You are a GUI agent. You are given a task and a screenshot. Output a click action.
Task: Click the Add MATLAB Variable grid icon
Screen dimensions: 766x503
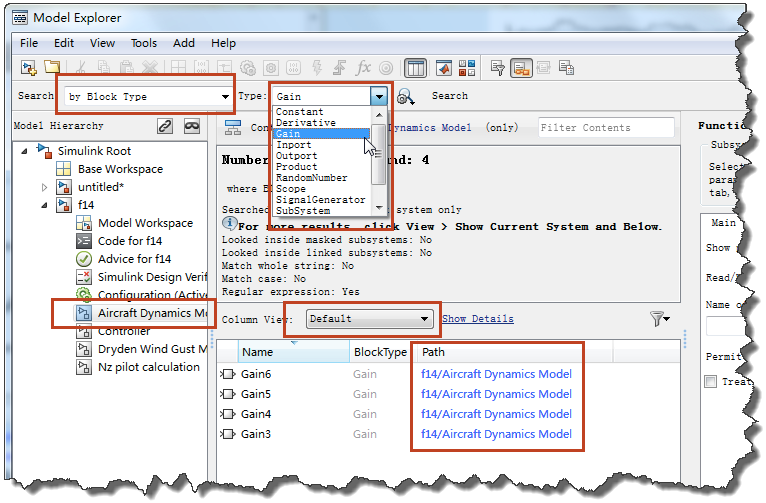[x=178, y=68]
